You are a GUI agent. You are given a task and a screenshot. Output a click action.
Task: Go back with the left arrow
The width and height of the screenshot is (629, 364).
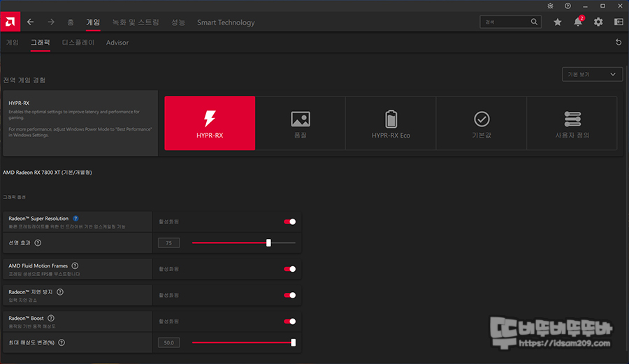[x=30, y=22]
